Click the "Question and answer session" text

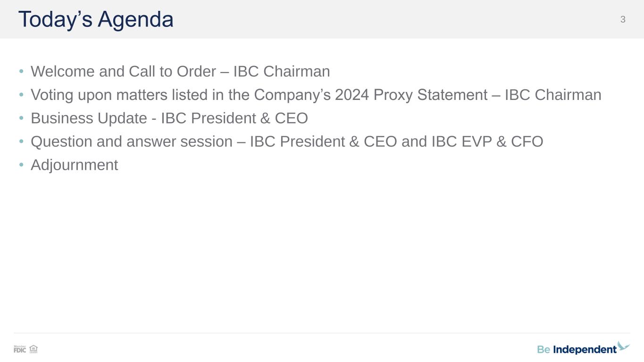tap(132, 141)
